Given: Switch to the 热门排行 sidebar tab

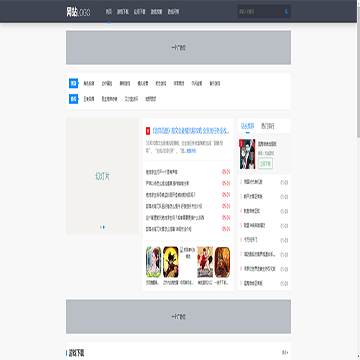Looking at the screenshot, I should point(268,126).
